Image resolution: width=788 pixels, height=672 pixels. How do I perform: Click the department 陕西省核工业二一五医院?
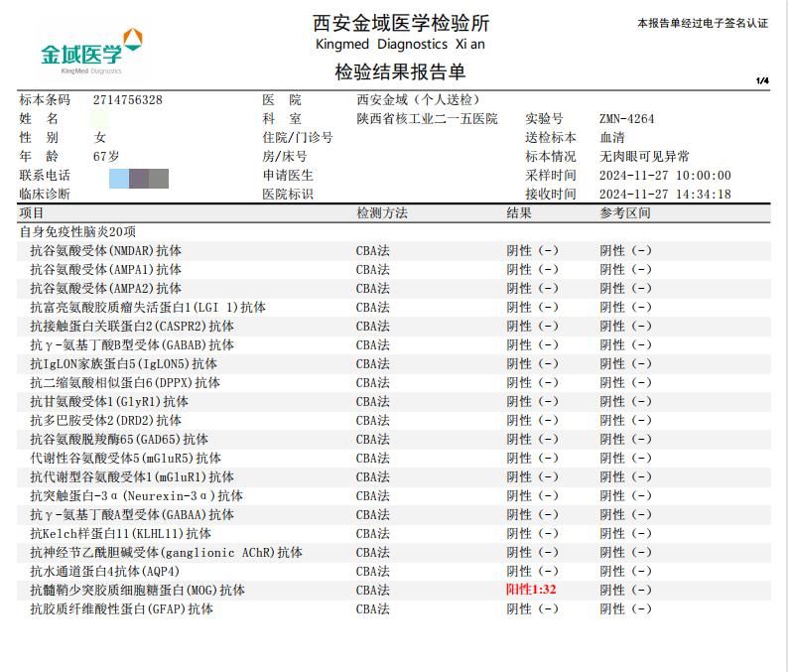click(x=427, y=119)
